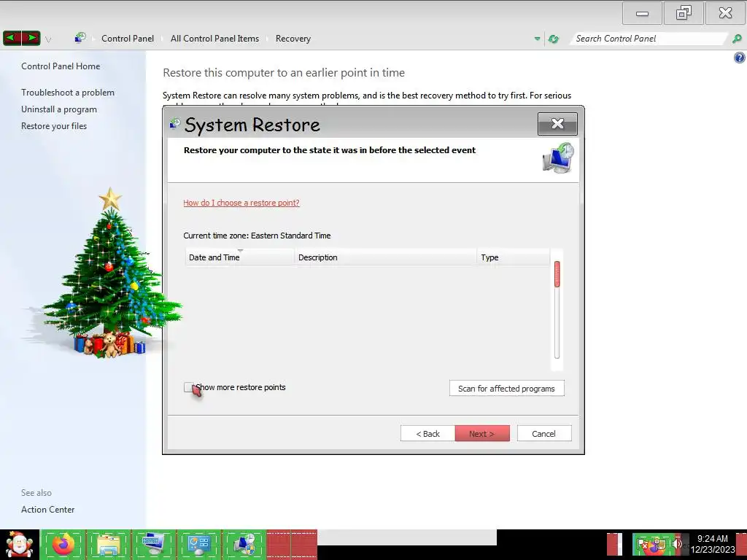The image size is (747, 560).
Task: Click the network tray icon
Action: point(659,544)
